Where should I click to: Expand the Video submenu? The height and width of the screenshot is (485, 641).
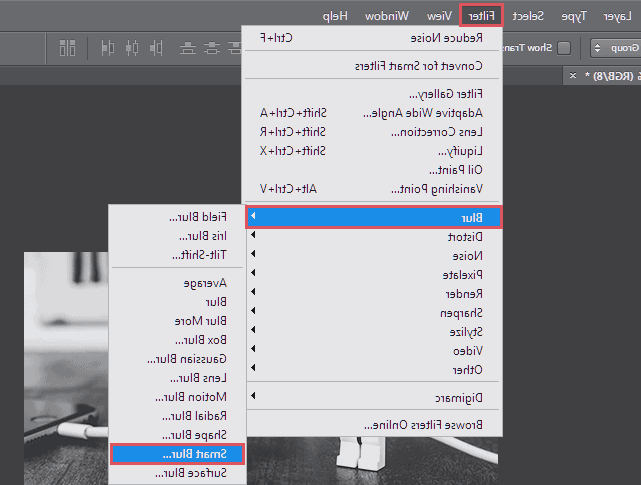point(372,351)
